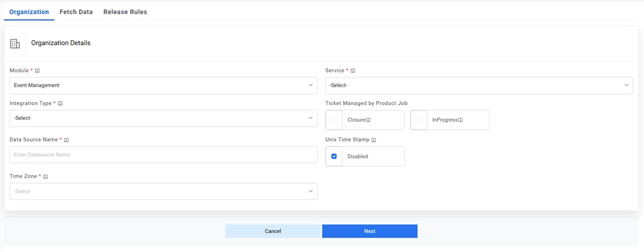Uncheck the Unix Time Stamp Disabled checkbox

click(334, 156)
